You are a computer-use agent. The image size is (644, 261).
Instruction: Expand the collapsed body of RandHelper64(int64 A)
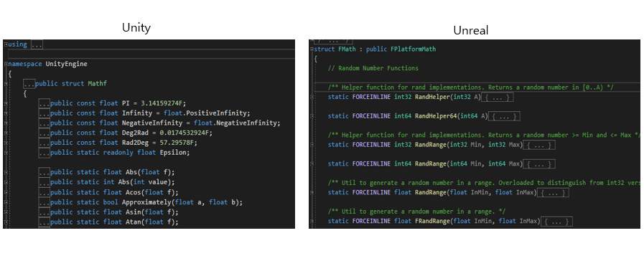pyautogui.click(x=504, y=117)
